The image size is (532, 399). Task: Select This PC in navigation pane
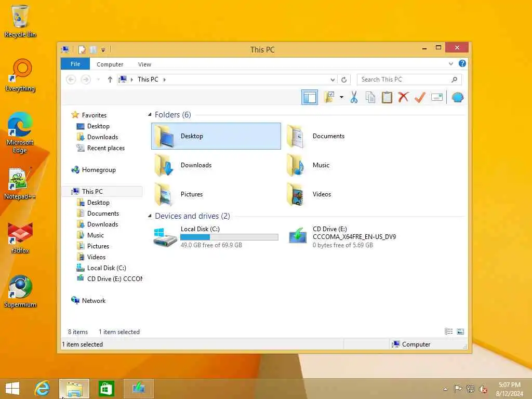102,191
